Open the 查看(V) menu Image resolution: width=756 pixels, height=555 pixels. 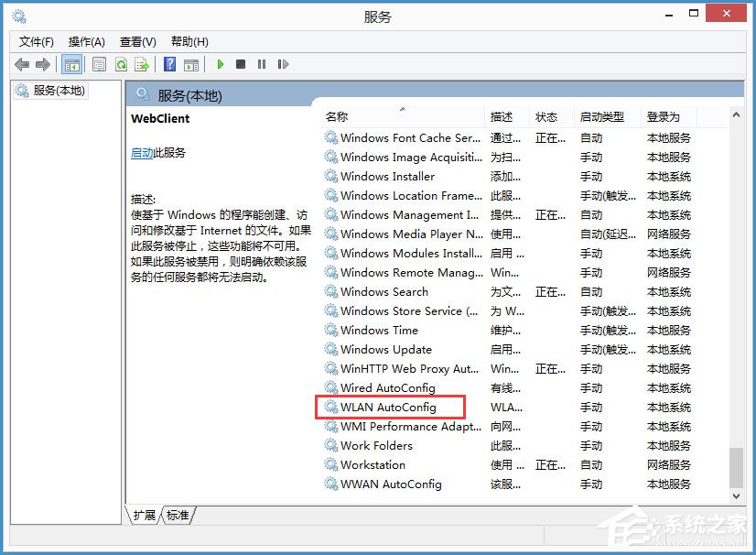tap(137, 41)
